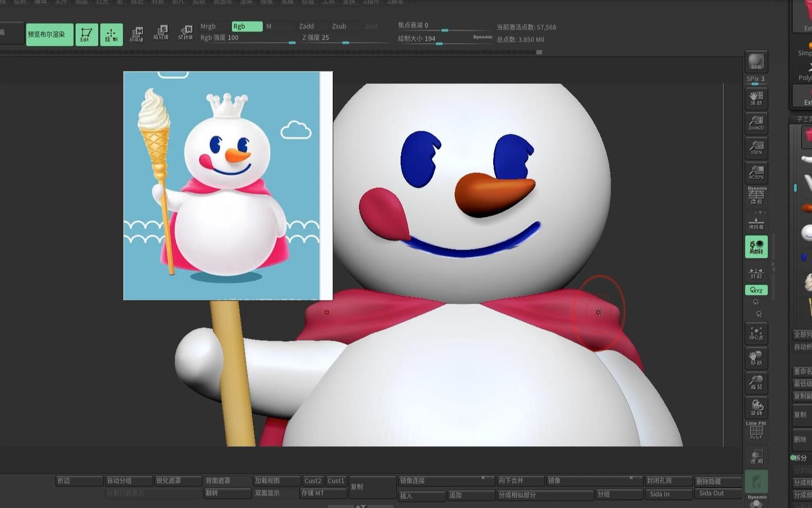Adjust the Rgb 强度 slider
The height and width of the screenshot is (508, 812).
pos(247,39)
